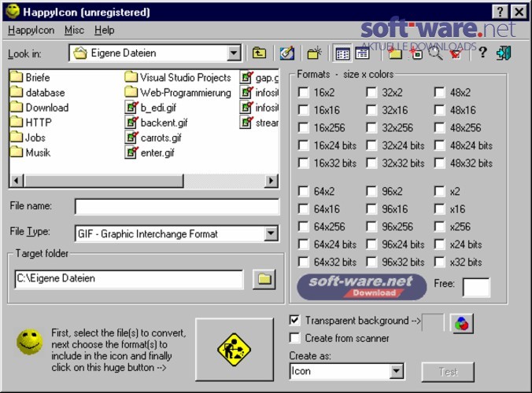Open the Misc menu

[x=74, y=30]
